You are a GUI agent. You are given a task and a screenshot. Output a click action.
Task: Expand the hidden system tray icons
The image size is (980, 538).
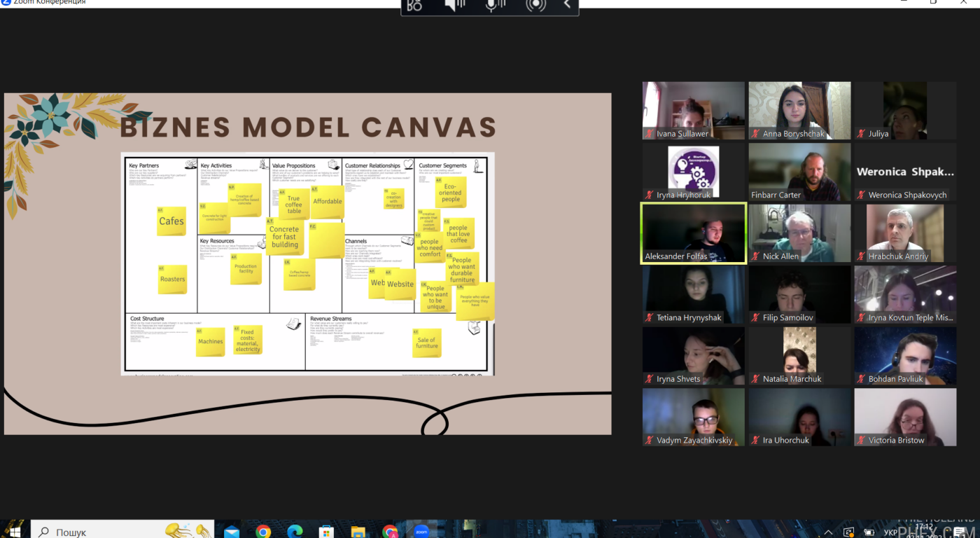click(x=829, y=532)
